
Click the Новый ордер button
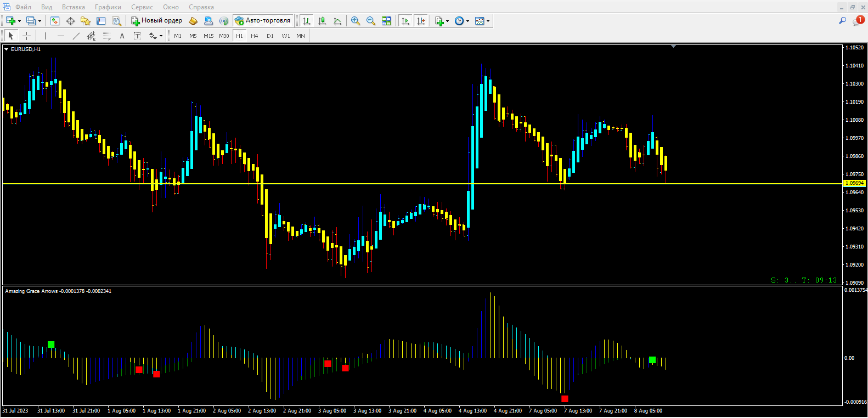pos(156,21)
